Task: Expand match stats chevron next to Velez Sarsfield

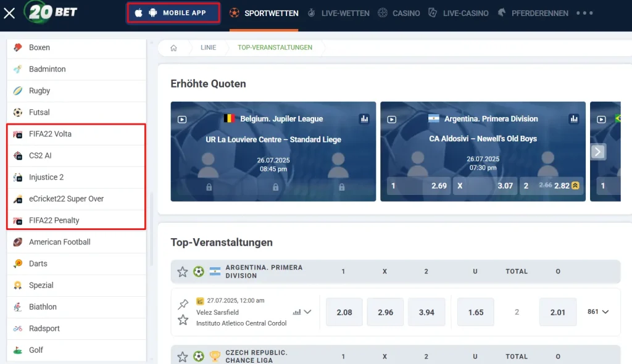Action: point(307,312)
